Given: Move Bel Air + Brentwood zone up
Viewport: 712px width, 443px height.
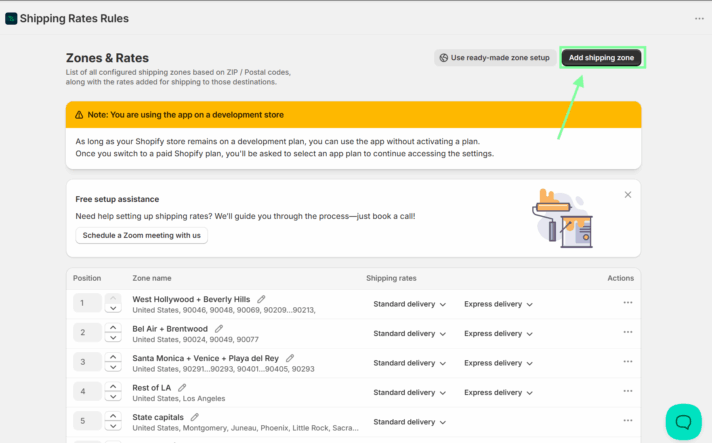Looking at the screenshot, I should coord(113,327).
